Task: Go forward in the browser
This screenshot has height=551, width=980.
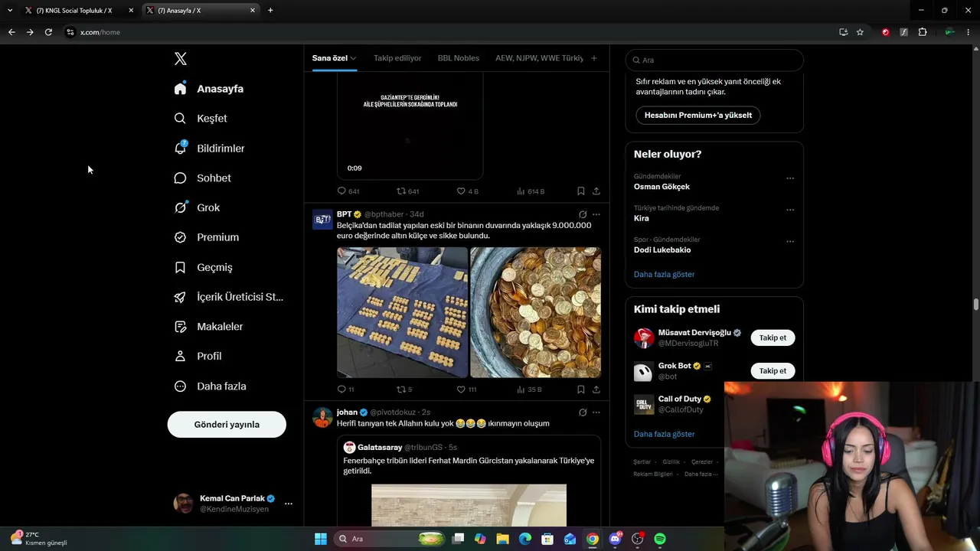Action: point(30,32)
